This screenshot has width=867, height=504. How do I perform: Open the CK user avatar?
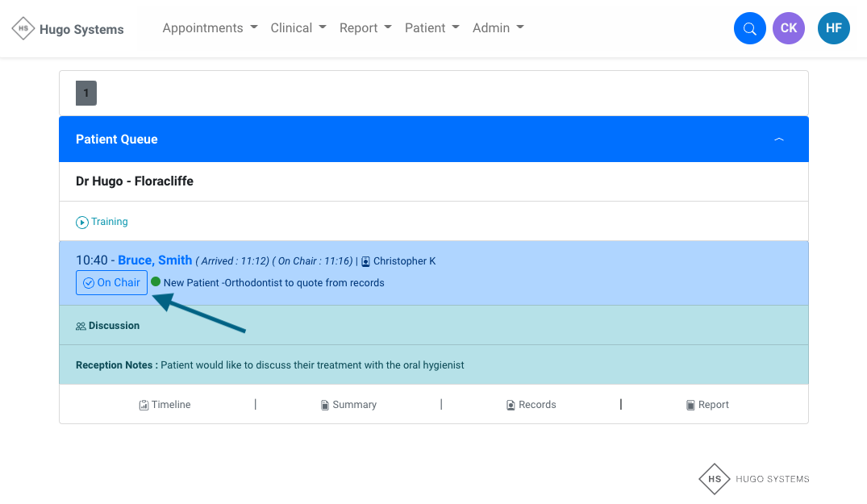[x=789, y=28]
